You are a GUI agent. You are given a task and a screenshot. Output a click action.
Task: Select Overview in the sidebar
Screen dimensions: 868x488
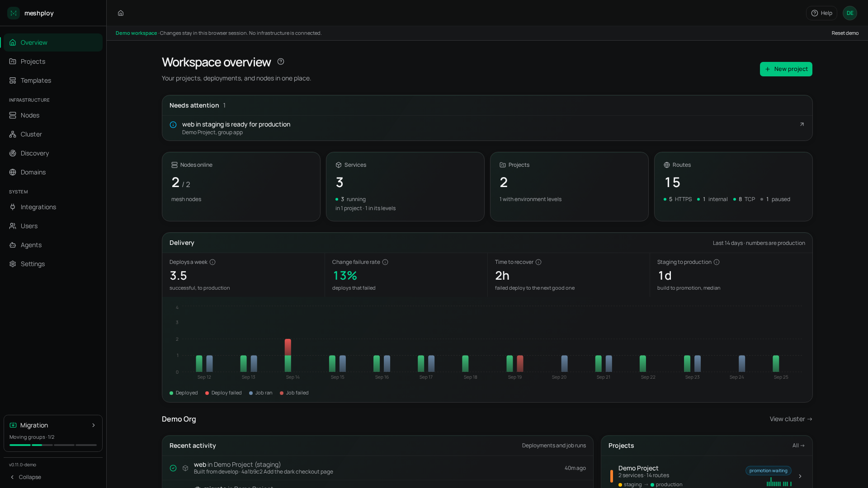click(x=53, y=42)
